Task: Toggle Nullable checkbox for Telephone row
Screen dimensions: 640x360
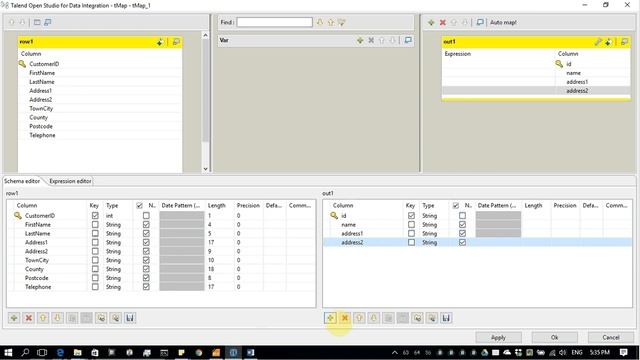Action: [x=146, y=287]
